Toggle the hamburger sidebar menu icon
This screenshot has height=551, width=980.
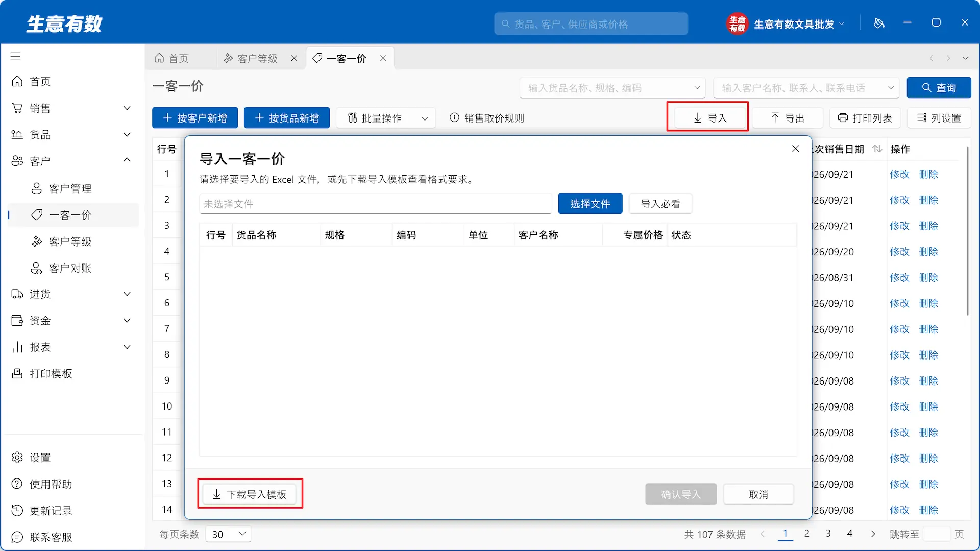16,56
